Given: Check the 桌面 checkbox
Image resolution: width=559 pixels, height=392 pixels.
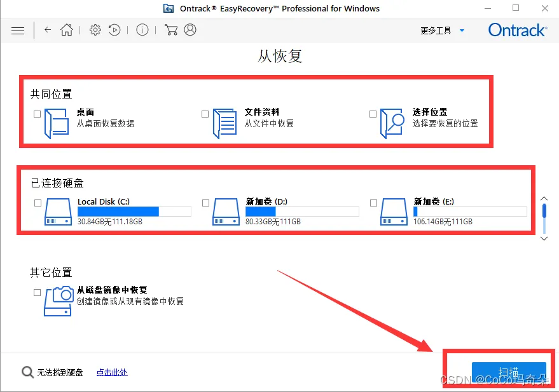Looking at the screenshot, I should pos(37,114).
